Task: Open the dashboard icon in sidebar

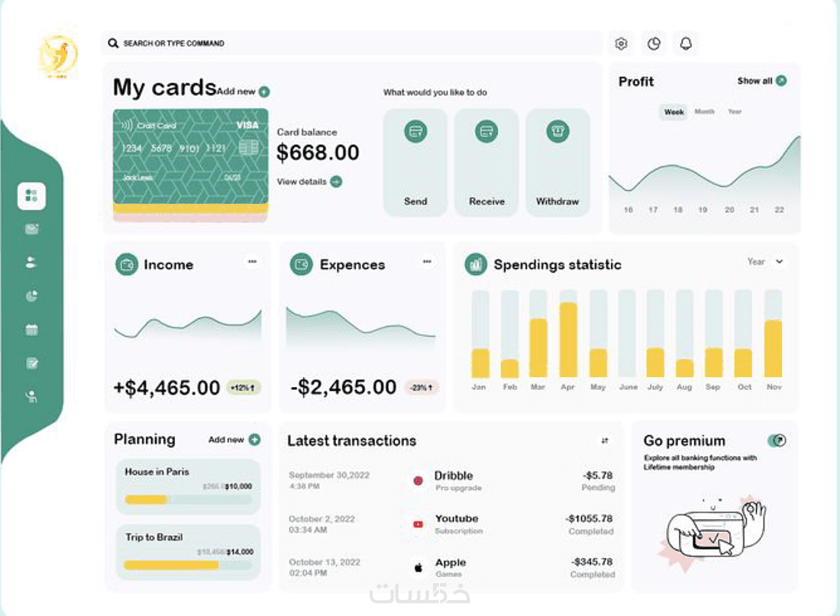Action: tap(31, 195)
